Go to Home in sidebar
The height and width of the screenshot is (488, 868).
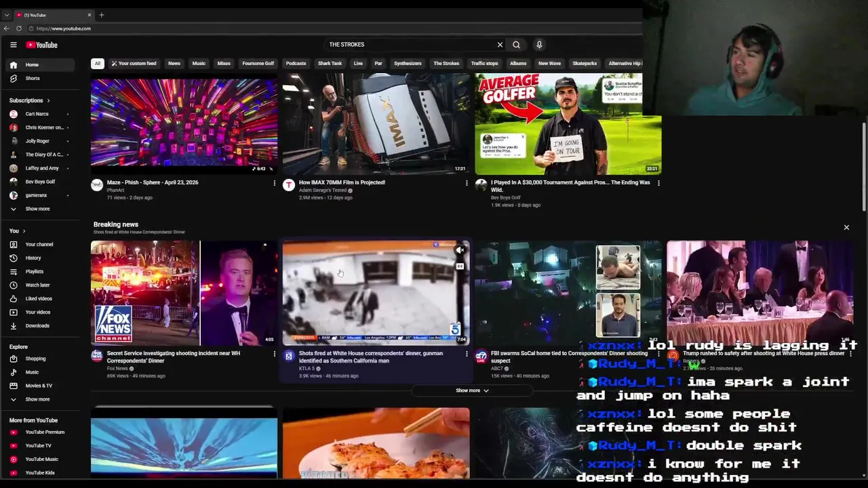[x=41, y=65]
